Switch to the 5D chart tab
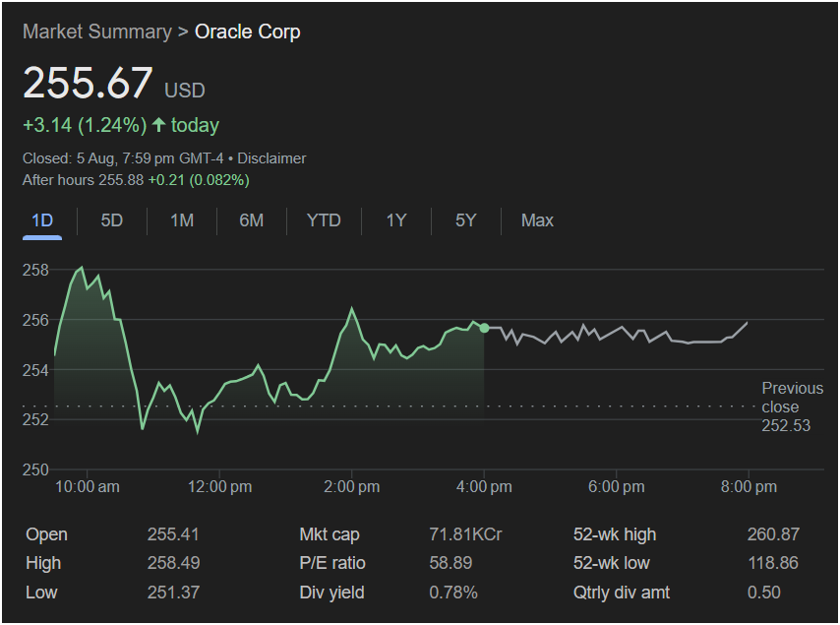The image size is (840, 625). [x=112, y=220]
